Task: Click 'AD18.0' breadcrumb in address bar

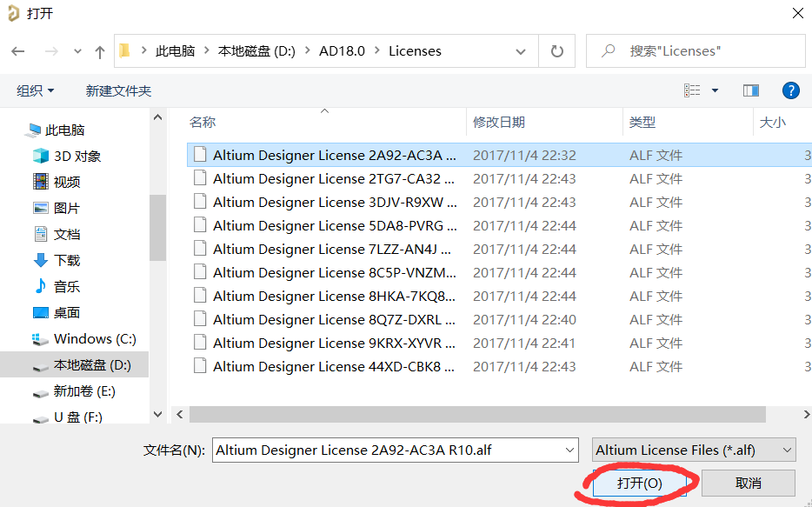Action: [x=342, y=50]
